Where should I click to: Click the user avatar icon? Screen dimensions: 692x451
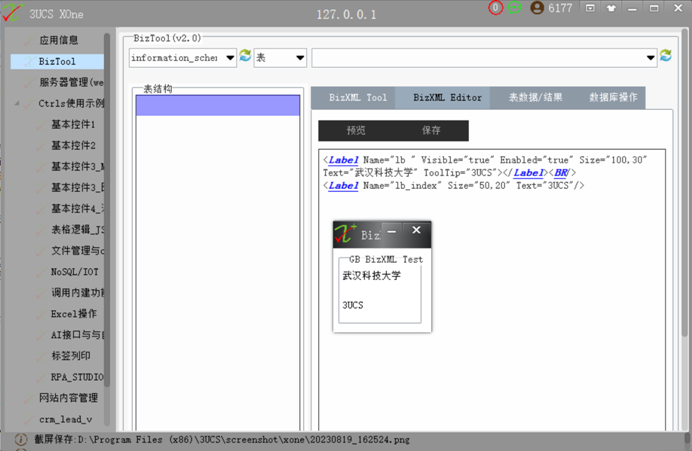point(537,8)
